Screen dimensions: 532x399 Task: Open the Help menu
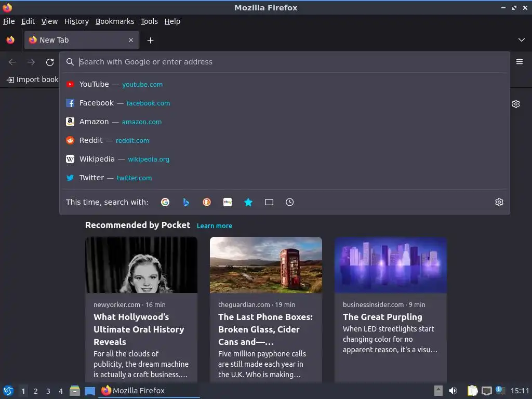(x=172, y=21)
